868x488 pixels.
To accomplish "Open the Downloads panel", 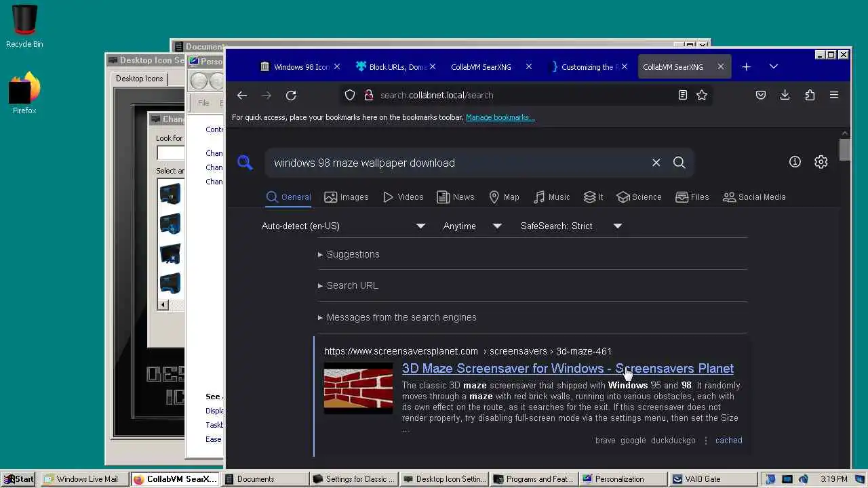I will [x=785, y=96].
